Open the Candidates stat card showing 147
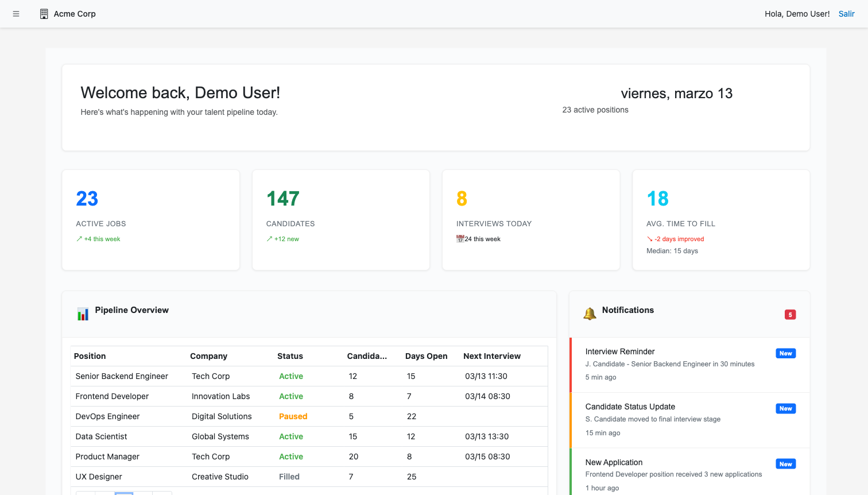 (341, 219)
